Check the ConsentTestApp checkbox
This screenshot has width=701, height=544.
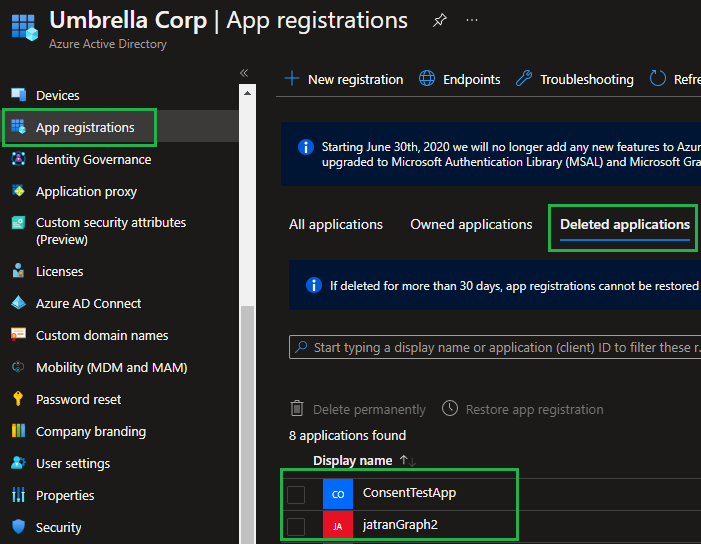(296, 495)
